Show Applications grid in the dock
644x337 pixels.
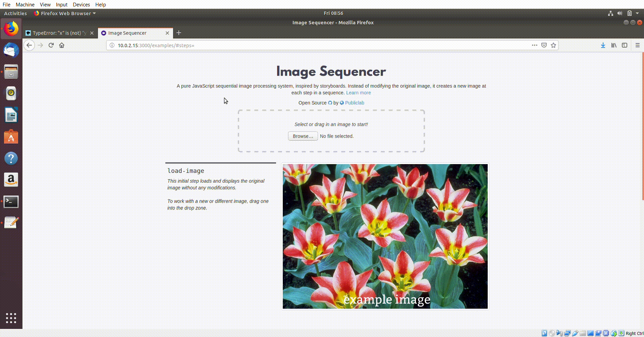pyautogui.click(x=11, y=318)
